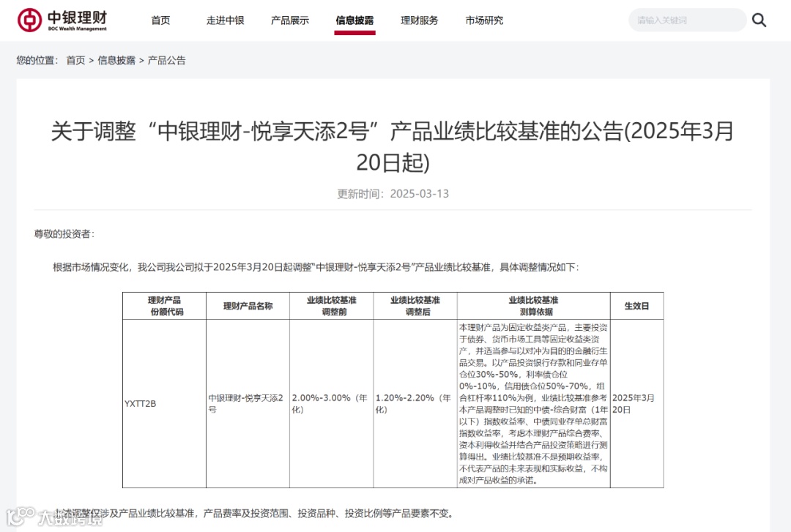Click the announcement title heading
This screenshot has width=791, height=532.
pos(393,147)
